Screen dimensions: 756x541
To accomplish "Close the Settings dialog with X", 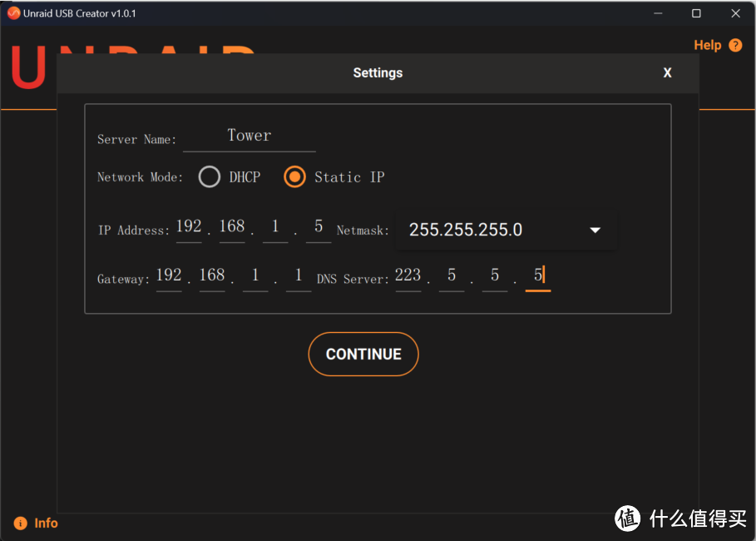I will [x=667, y=73].
